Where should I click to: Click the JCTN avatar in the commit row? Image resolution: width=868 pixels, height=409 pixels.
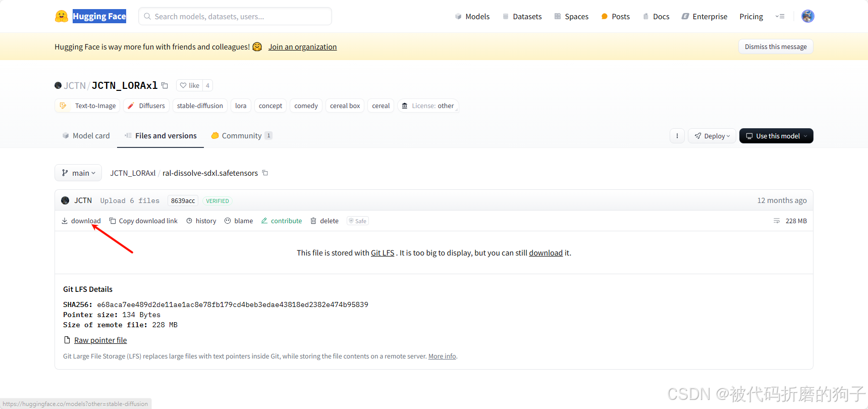click(65, 200)
